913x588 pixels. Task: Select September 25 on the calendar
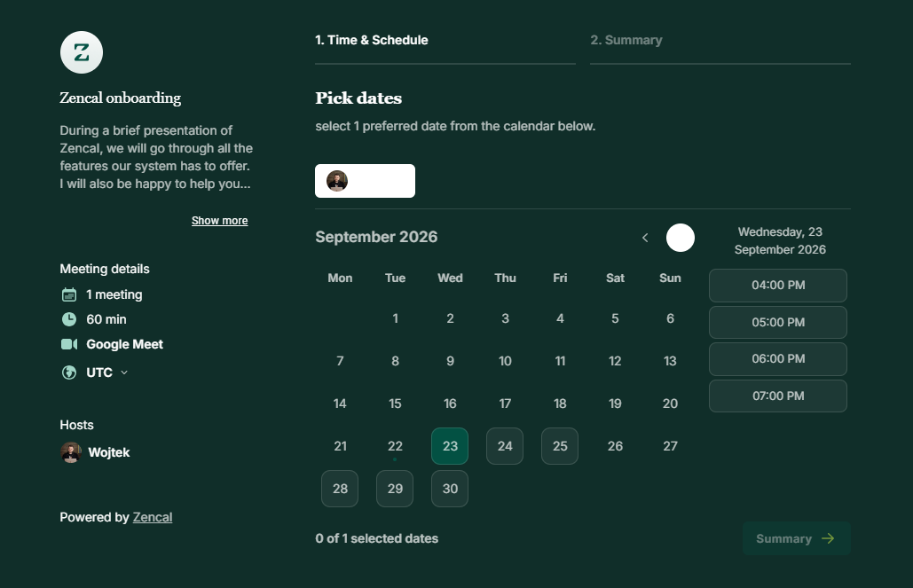tap(560, 446)
